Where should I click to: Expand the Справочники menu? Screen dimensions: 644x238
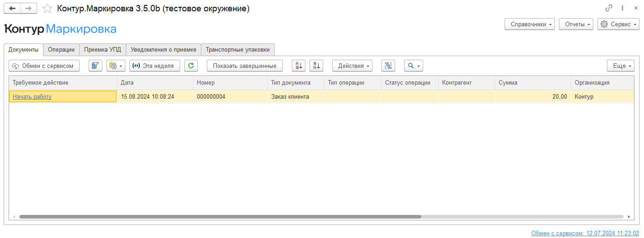[530, 24]
